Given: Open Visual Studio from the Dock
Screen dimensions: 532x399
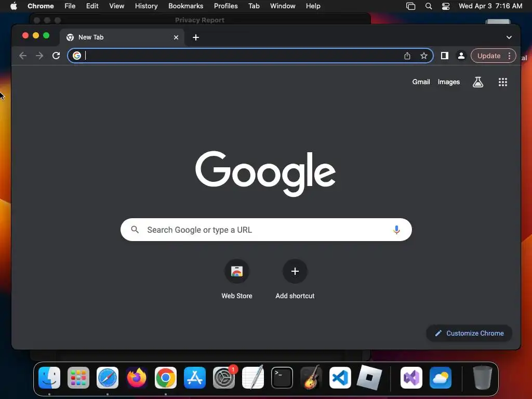Looking at the screenshot, I should point(411,378).
